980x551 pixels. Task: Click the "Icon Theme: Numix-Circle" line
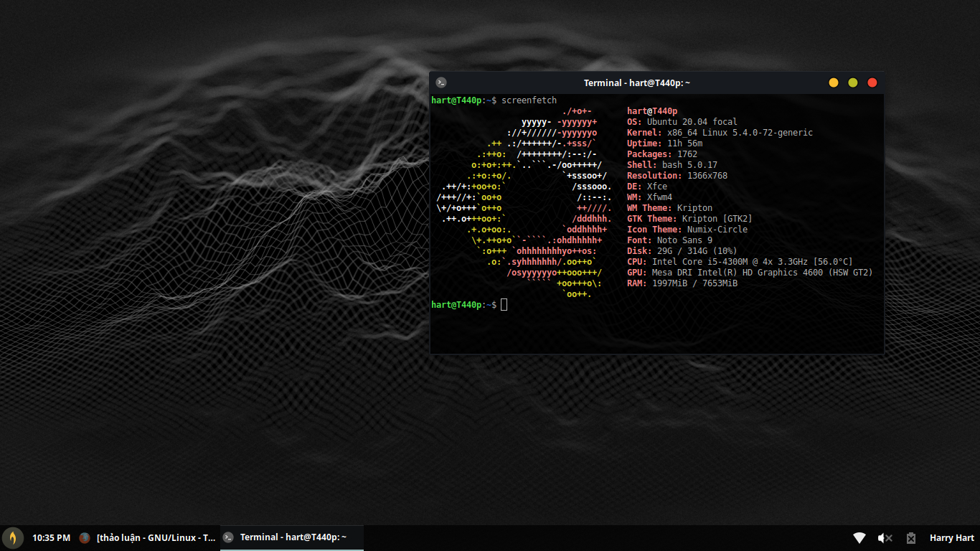point(687,230)
